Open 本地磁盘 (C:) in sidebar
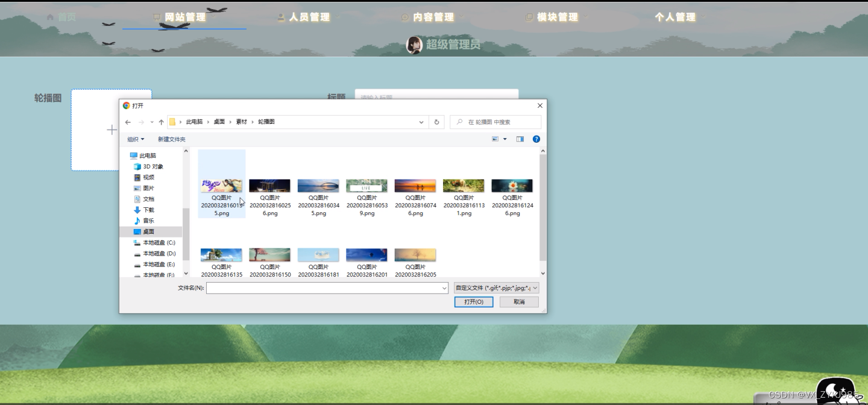Viewport: 868px width, 405px height. (x=154, y=242)
